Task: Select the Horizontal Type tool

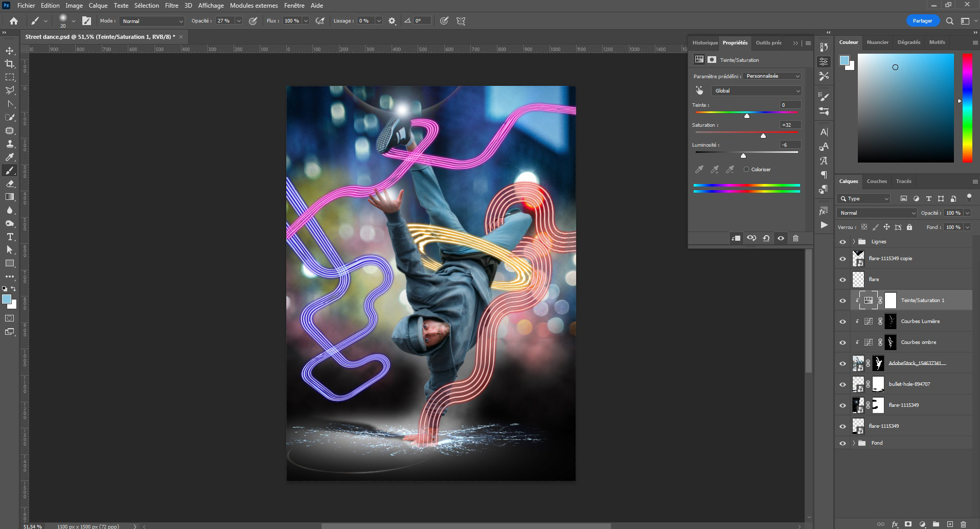Action: (x=10, y=237)
